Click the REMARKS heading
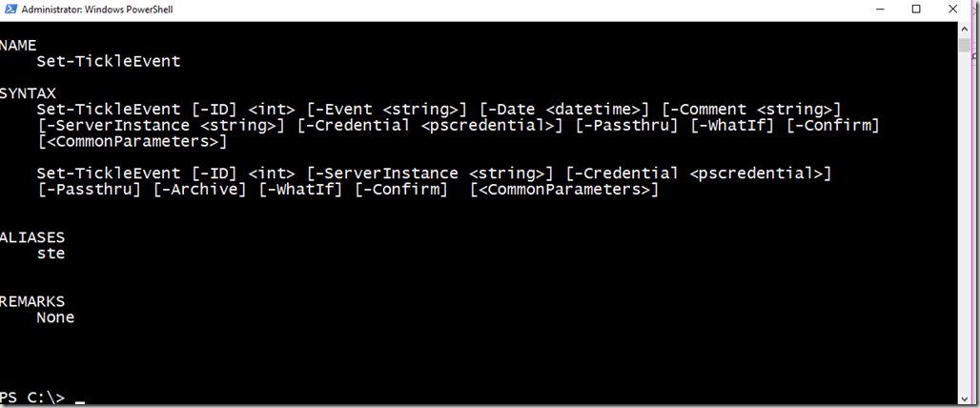The width and height of the screenshot is (980, 408). coord(32,302)
